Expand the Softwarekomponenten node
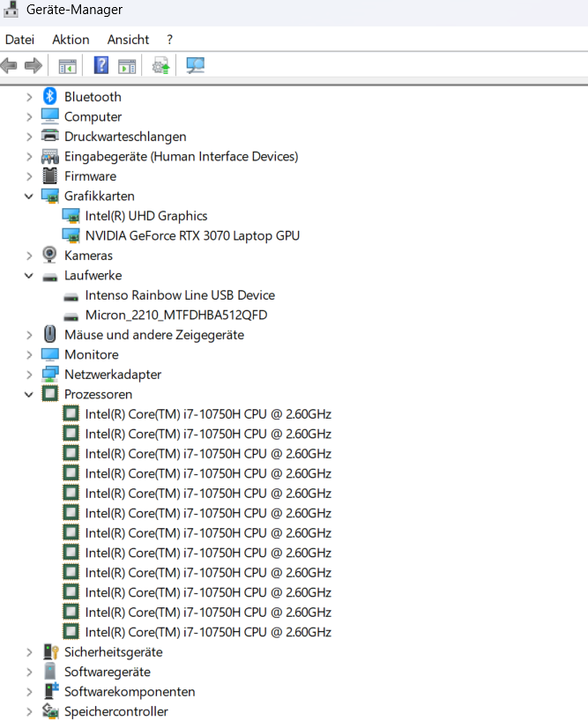This screenshot has height=721, width=588. point(29,692)
